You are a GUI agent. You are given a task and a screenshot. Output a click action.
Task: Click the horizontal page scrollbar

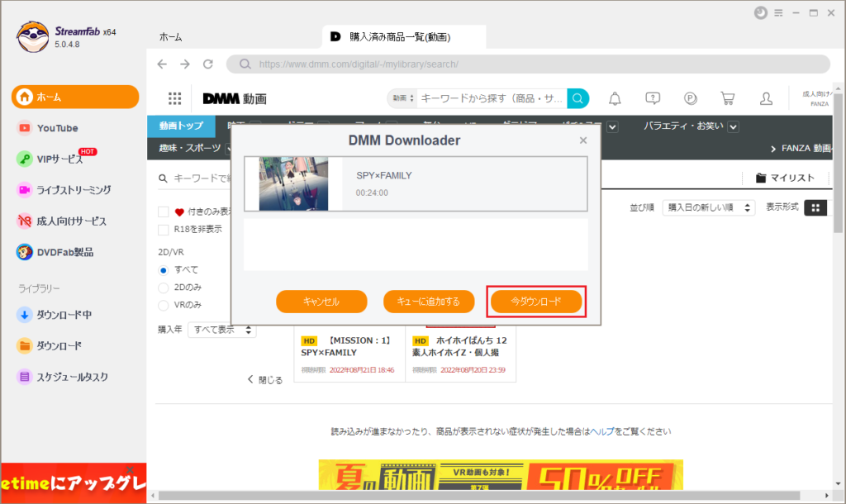[x=479, y=496]
